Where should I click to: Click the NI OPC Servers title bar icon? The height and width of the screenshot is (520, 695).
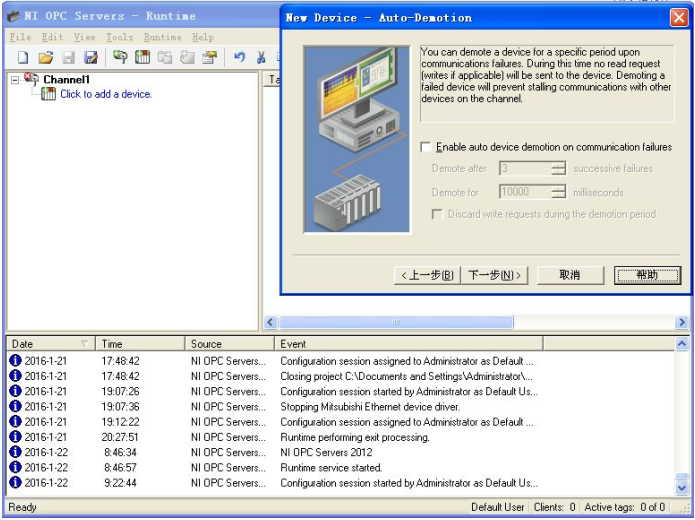pos(14,16)
